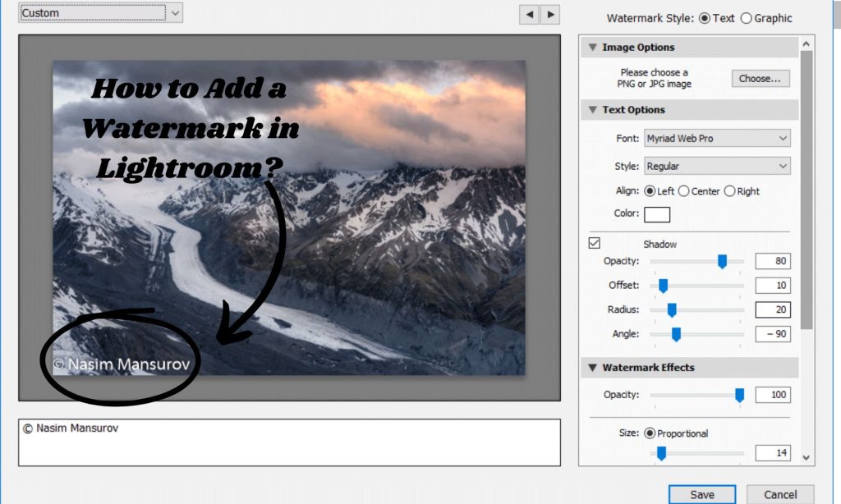The height and width of the screenshot is (504, 841).
Task: Open the Font dropdown Myriad Web Pro
Action: (x=717, y=139)
